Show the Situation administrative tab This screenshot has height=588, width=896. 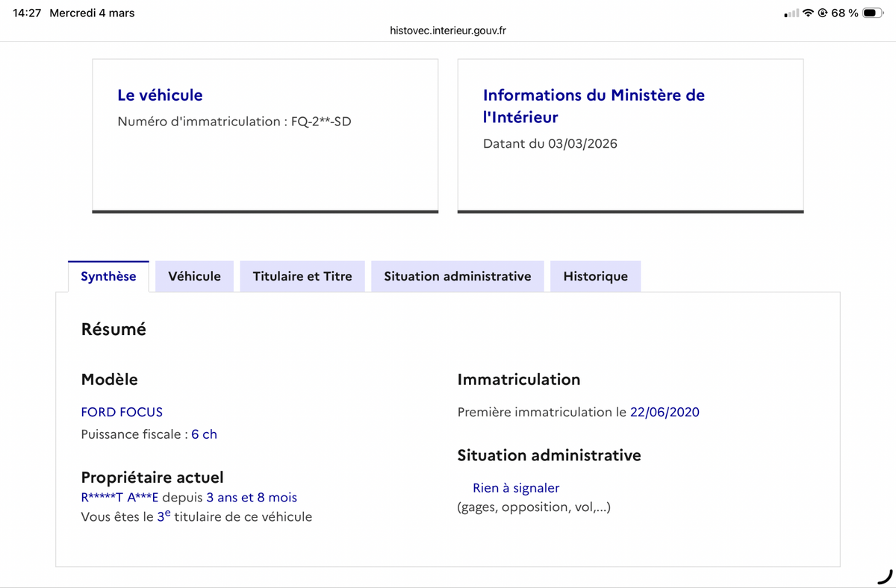458,276
